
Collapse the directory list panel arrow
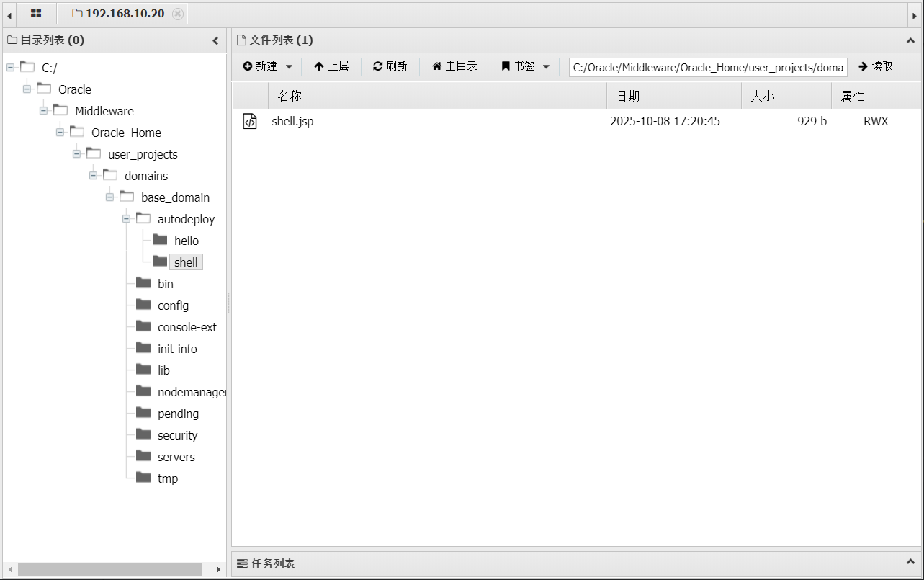[x=215, y=41]
